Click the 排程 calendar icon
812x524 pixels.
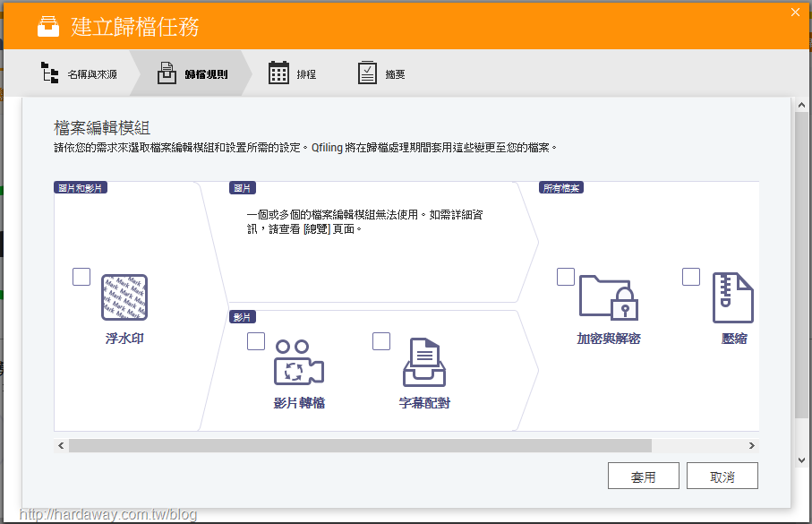(278, 73)
